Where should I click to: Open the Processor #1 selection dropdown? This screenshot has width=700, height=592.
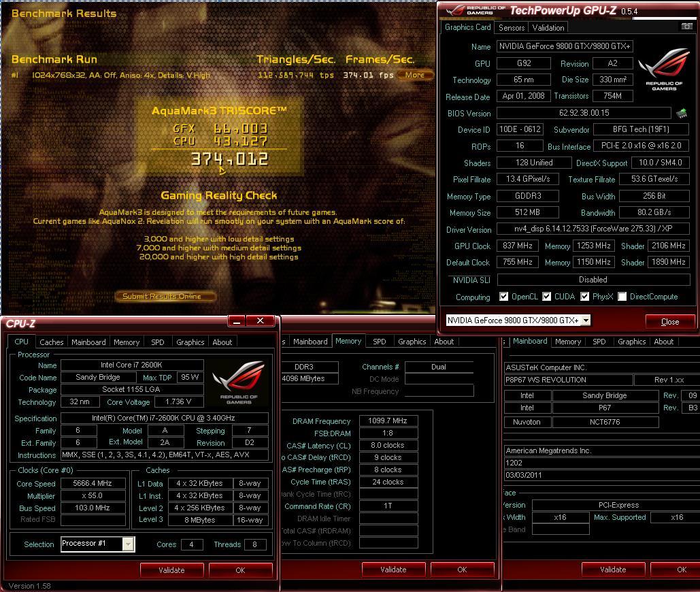(128, 544)
